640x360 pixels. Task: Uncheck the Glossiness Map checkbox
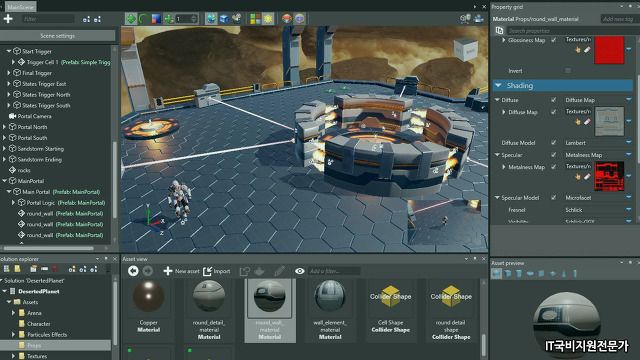coord(553,40)
